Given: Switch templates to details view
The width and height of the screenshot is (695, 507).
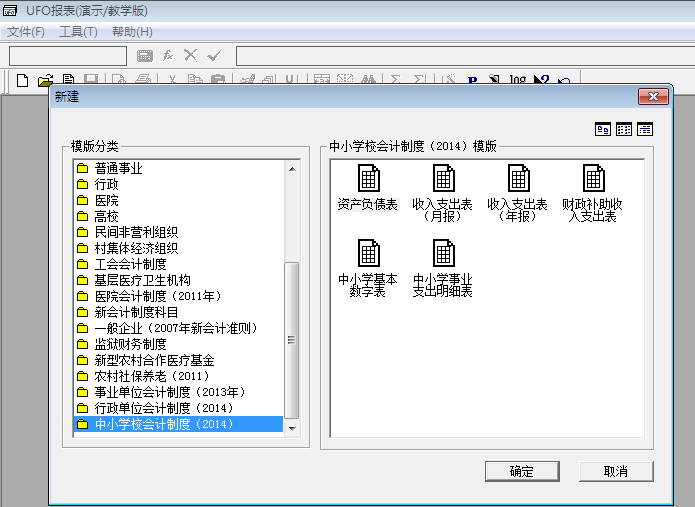Looking at the screenshot, I should (x=645, y=129).
